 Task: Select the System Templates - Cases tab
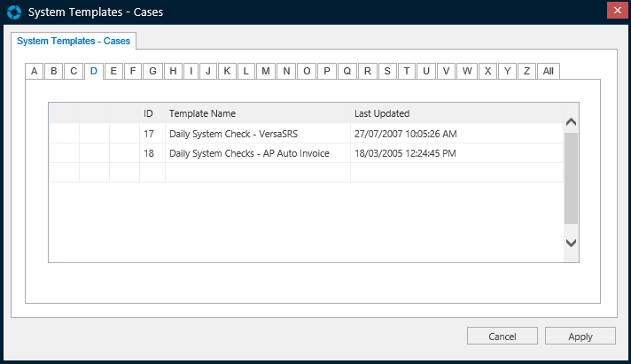pos(73,41)
